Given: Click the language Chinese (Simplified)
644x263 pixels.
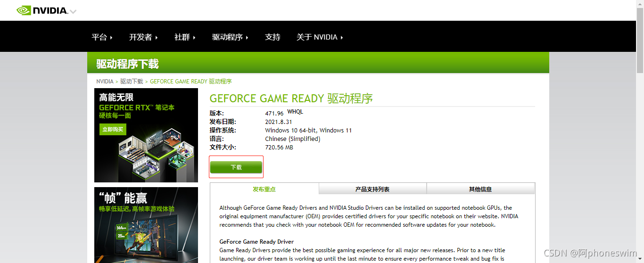Looking at the screenshot, I should [293, 139].
